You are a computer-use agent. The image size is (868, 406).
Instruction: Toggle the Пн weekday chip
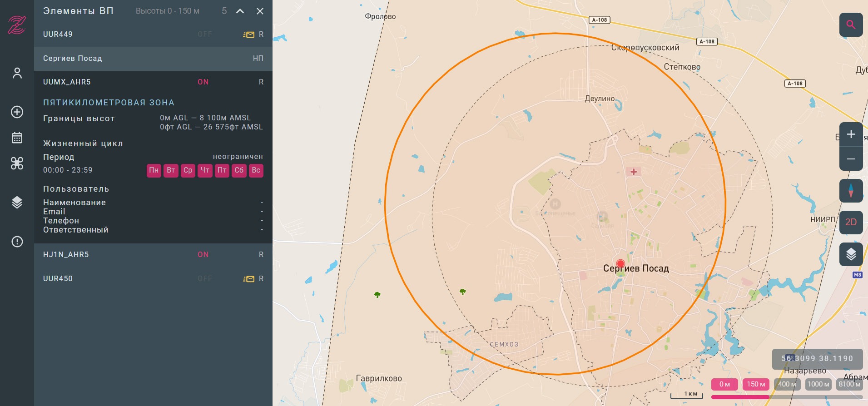[x=154, y=170]
